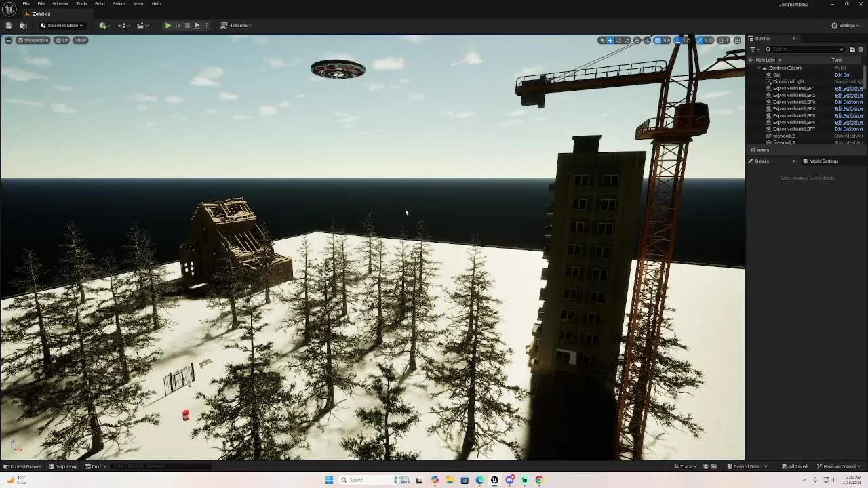This screenshot has height=488, width=868.
Task: Activate the Scale gizmo tool
Action: click(x=627, y=40)
